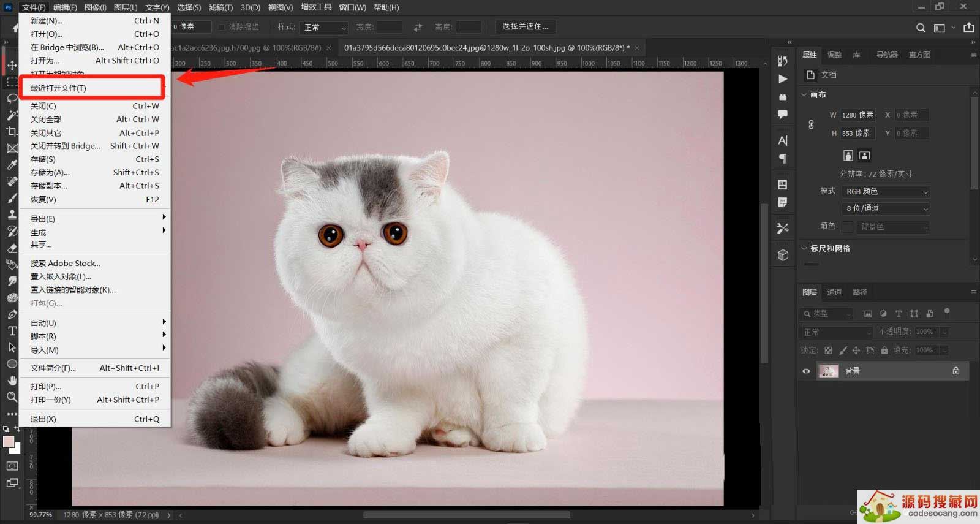Open the 3D cube panel icon
Viewport: 980px width, 524px height.
pos(783,255)
